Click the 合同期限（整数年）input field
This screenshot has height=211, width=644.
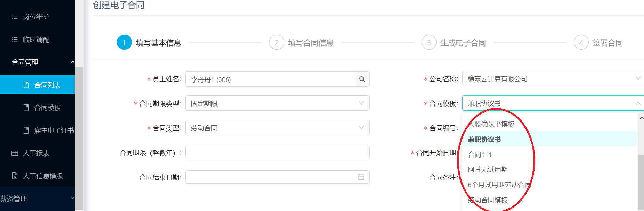pyautogui.click(x=277, y=152)
